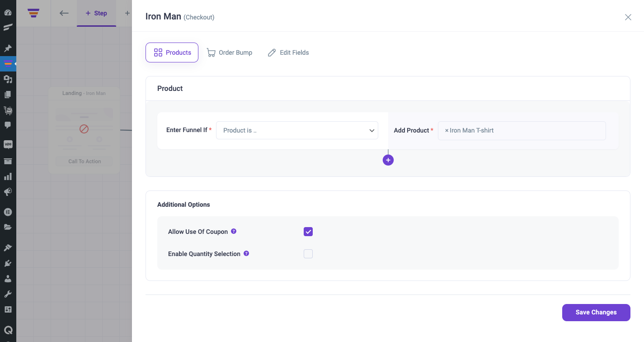644x342 pixels.
Task: Click the Posts pushpin icon in sidebar
Action: point(8,48)
